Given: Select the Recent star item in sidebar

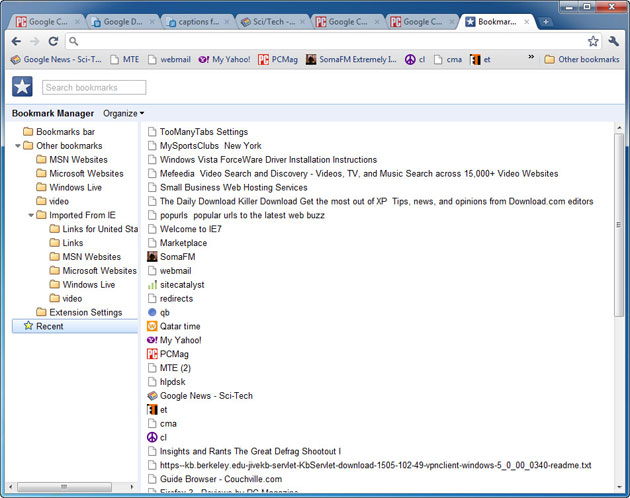Looking at the screenshot, I should tap(75, 326).
